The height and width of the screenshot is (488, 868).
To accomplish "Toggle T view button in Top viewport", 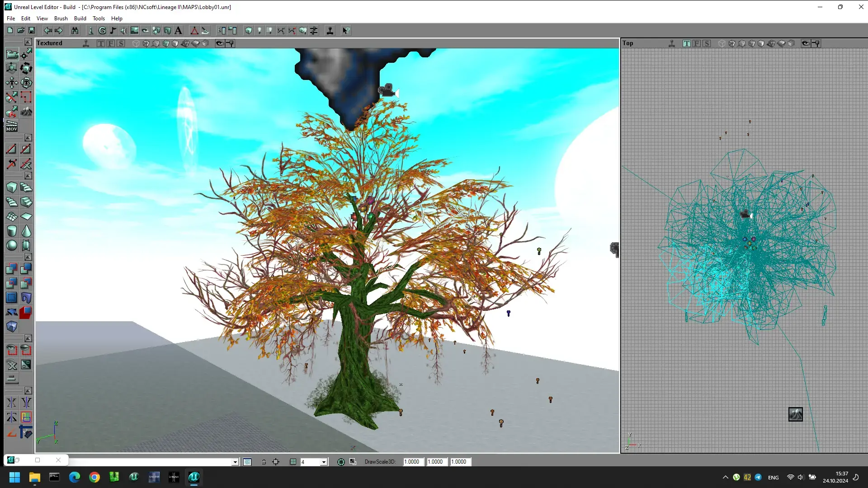I will 687,43.
